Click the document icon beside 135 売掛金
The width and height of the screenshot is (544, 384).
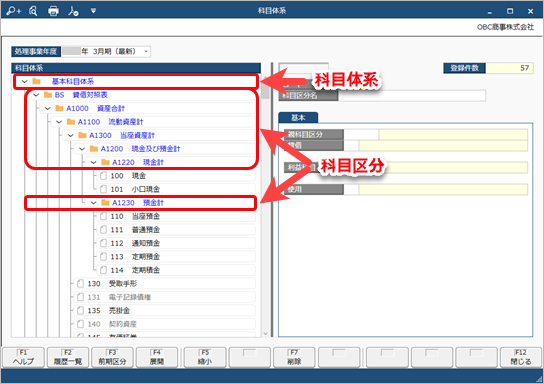point(80,310)
